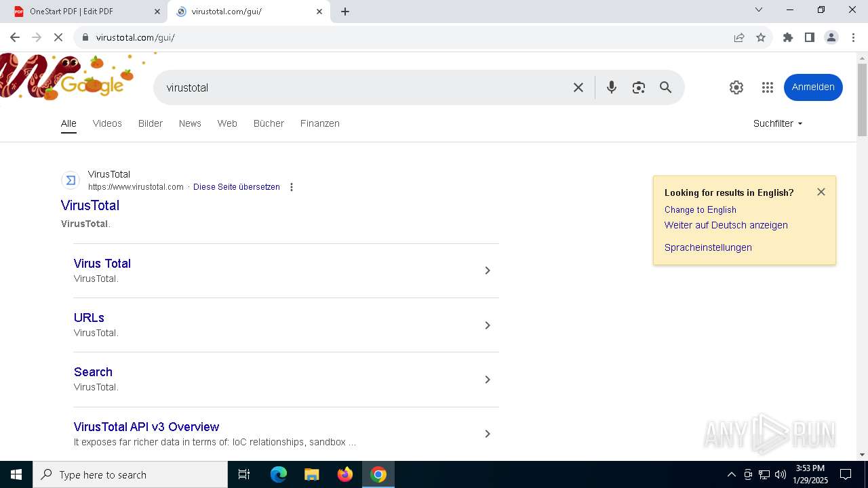Select the News results tab

(x=190, y=123)
